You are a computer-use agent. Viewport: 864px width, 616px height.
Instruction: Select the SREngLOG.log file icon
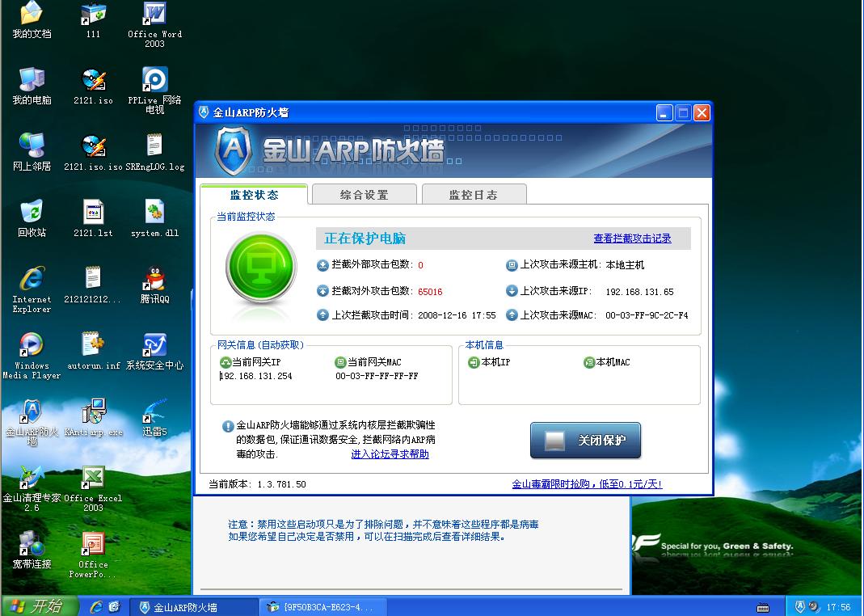point(155,152)
